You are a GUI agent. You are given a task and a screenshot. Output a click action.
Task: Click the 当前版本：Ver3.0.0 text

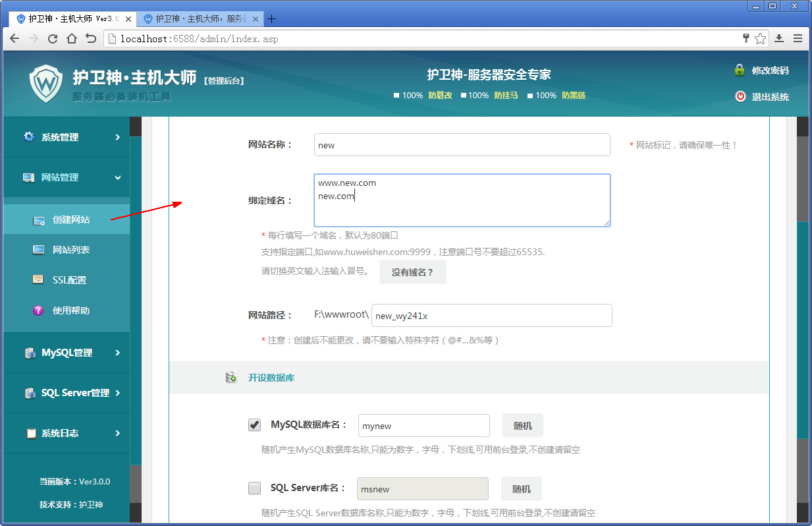[x=74, y=481]
